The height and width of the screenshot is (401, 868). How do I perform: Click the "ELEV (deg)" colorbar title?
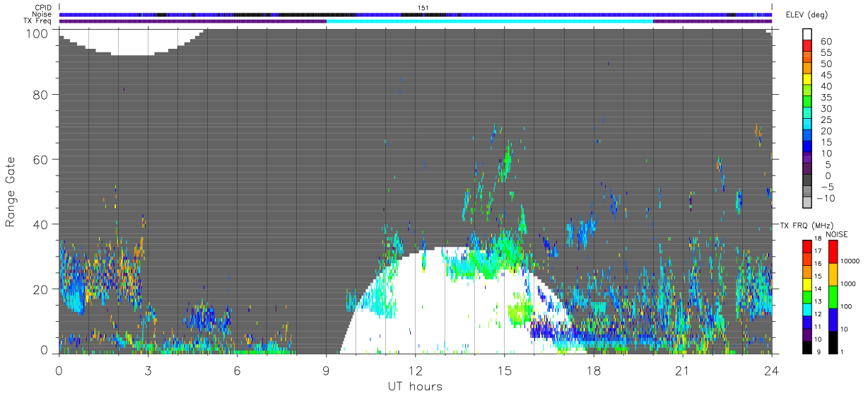[x=807, y=15]
